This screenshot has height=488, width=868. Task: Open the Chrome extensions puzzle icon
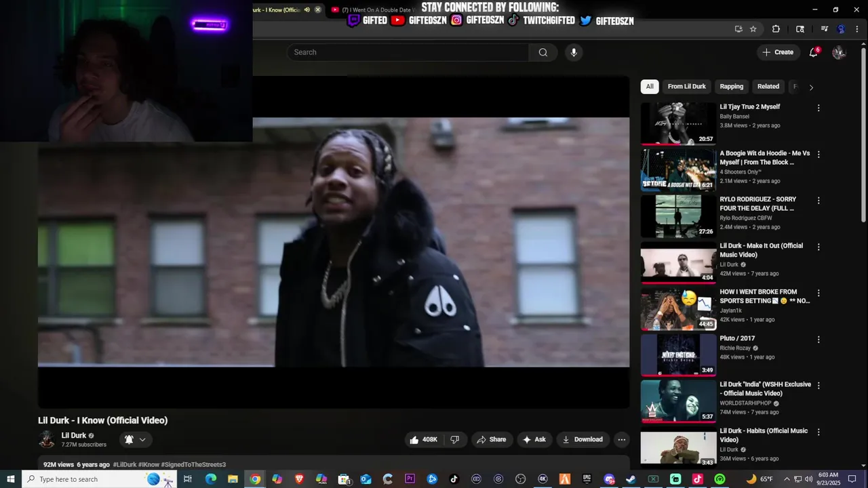point(776,29)
